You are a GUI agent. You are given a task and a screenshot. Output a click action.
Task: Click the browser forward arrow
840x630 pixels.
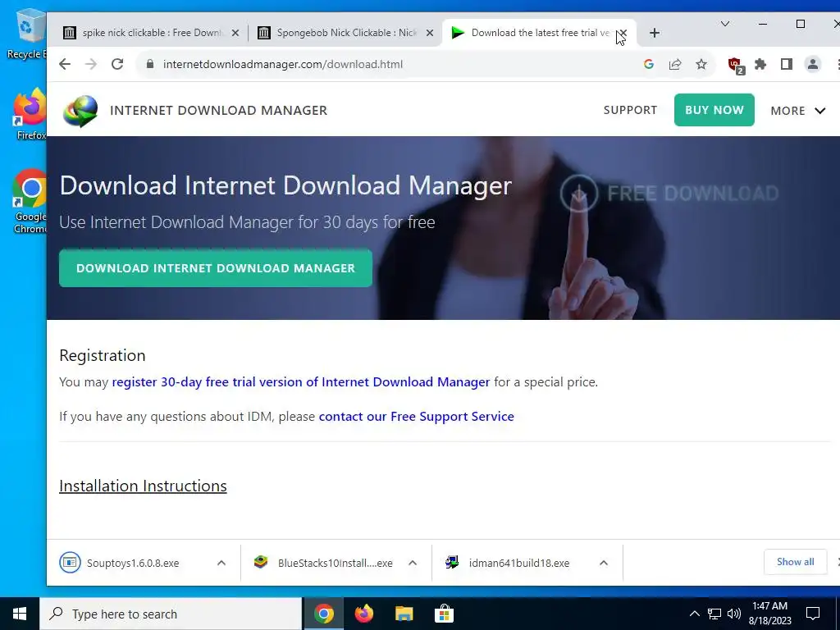pyautogui.click(x=91, y=64)
